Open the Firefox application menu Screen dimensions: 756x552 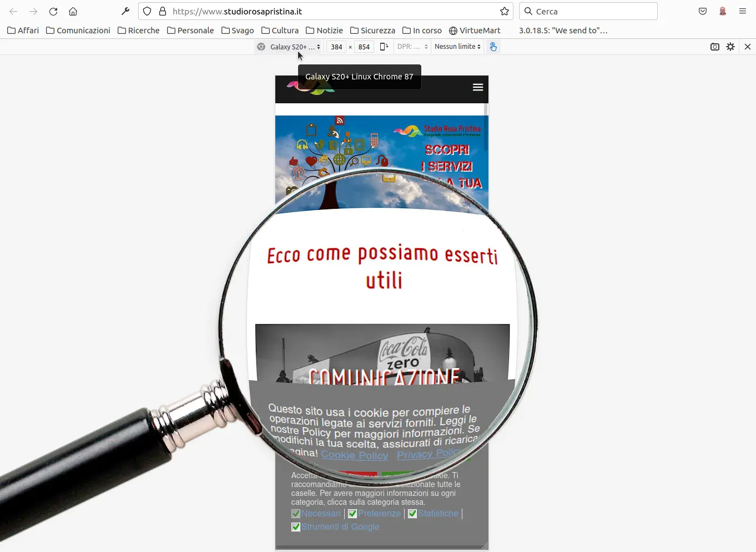coord(743,11)
